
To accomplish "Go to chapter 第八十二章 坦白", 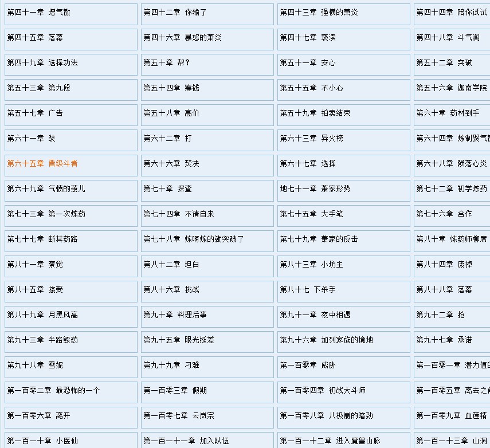I will [x=171, y=265].
